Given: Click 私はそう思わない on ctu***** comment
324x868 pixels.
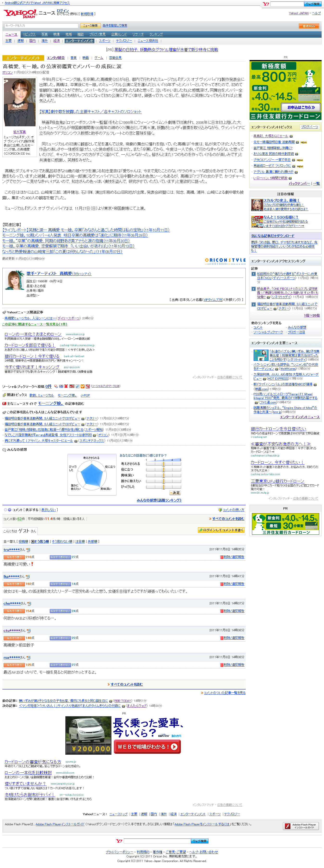Looking at the screenshot, I should click(60, 638).
